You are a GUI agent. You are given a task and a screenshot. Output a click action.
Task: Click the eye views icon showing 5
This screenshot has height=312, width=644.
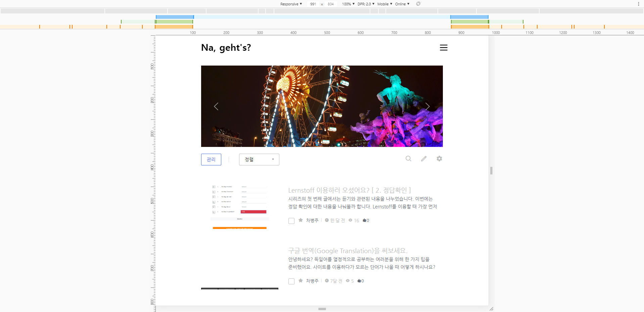pyautogui.click(x=348, y=281)
